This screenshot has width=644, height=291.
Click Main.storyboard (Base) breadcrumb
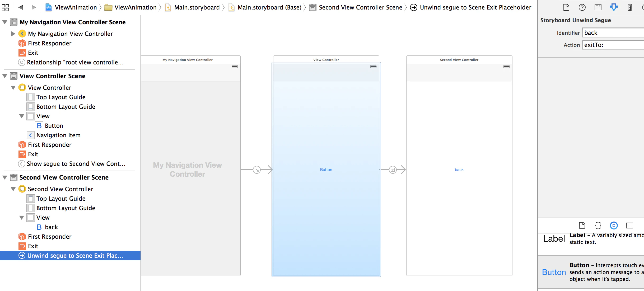265,7
